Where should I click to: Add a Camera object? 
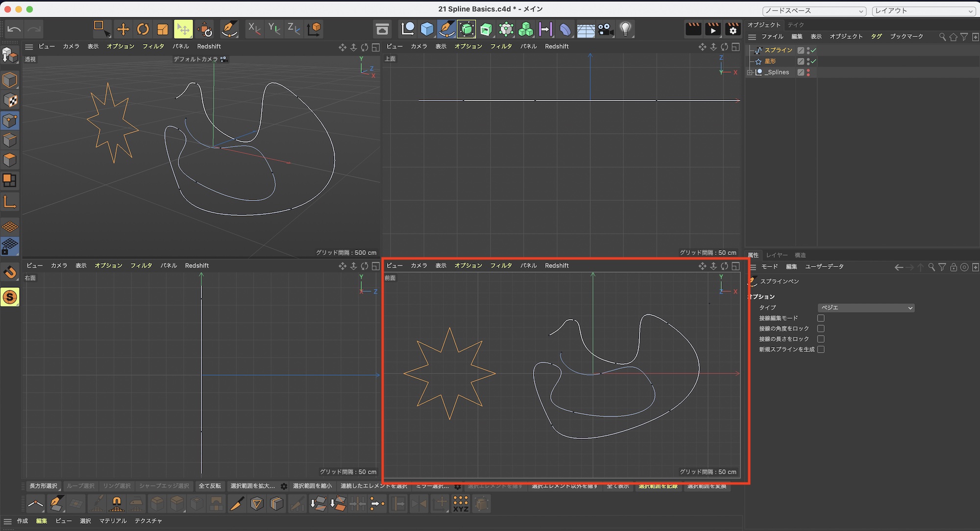pyautogui.click(x=606, y=29)
